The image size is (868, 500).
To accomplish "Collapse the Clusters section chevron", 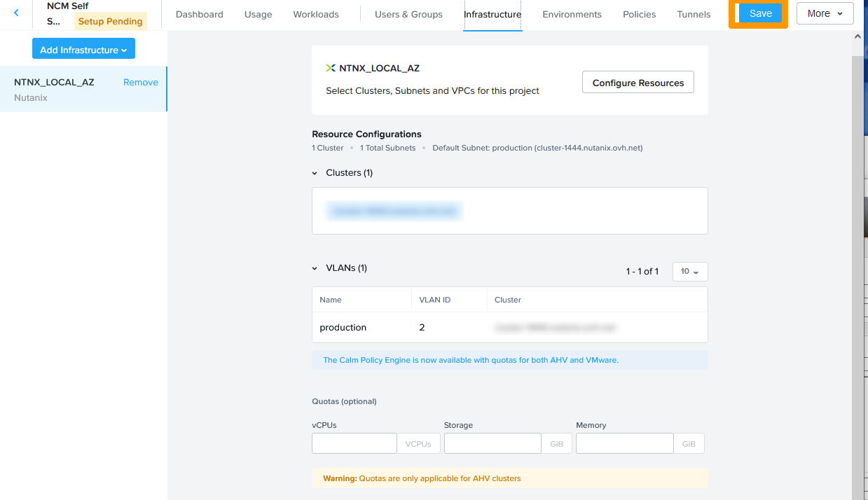I will tap(315, 173).
